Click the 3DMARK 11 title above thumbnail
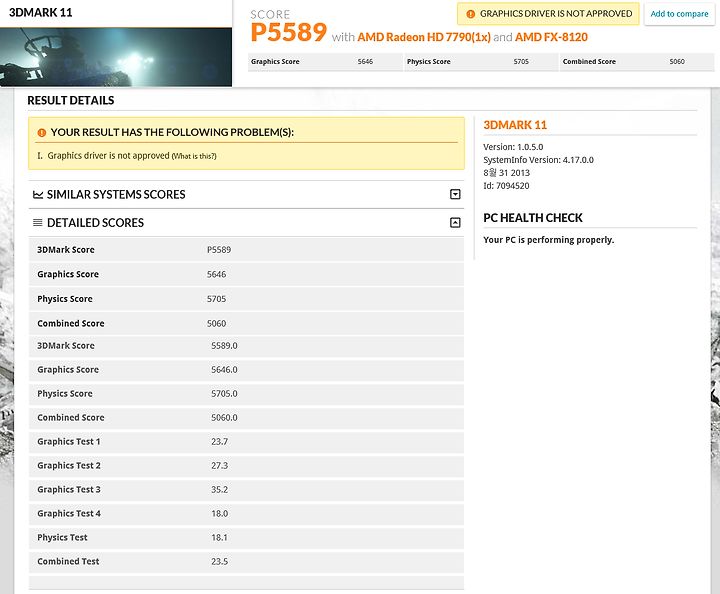This screenshot has height=594, width=720. pyautogui.click(x=40, y=12)
